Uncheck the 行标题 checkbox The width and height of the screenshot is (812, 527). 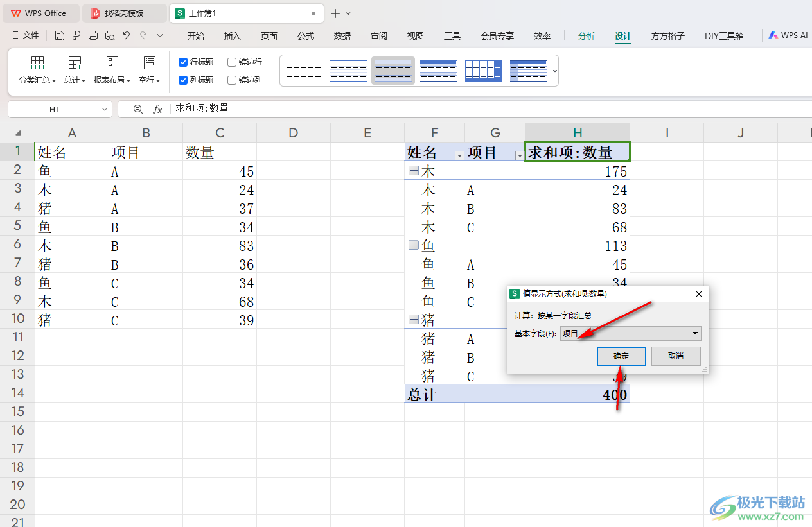click(x=183, y=62)
